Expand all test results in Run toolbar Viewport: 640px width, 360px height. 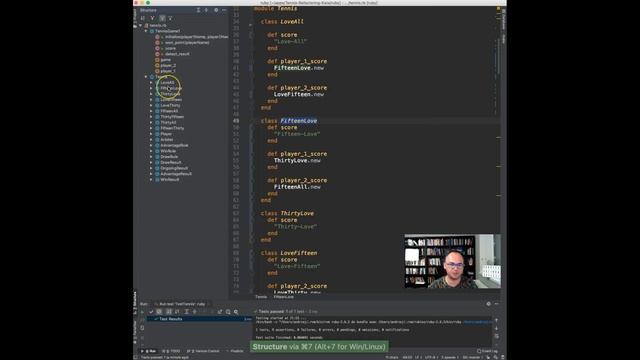[187, 312]
